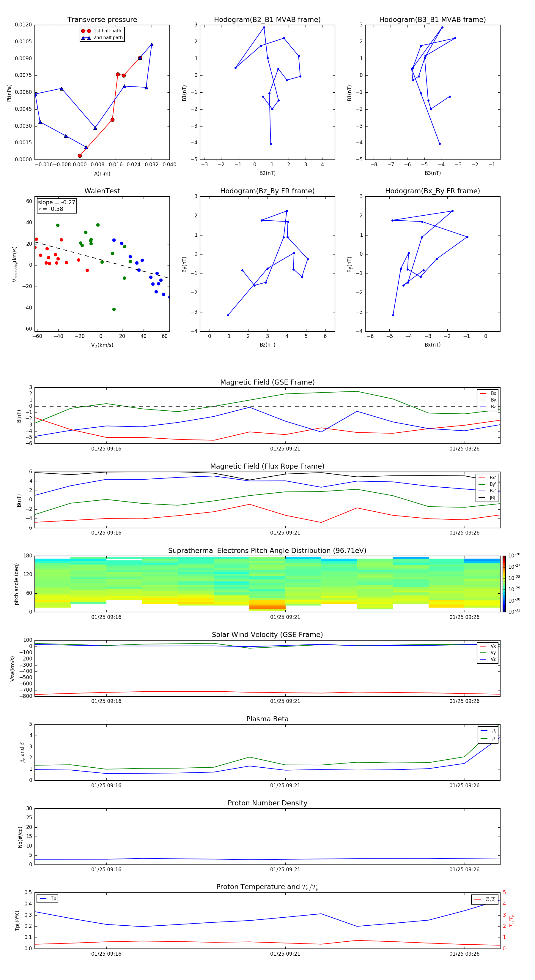The height and width of the screenshot is (980, 535).
Task: Click the 'Vremaining(km/s)' y-axis label
Action: tap(15, 264)
